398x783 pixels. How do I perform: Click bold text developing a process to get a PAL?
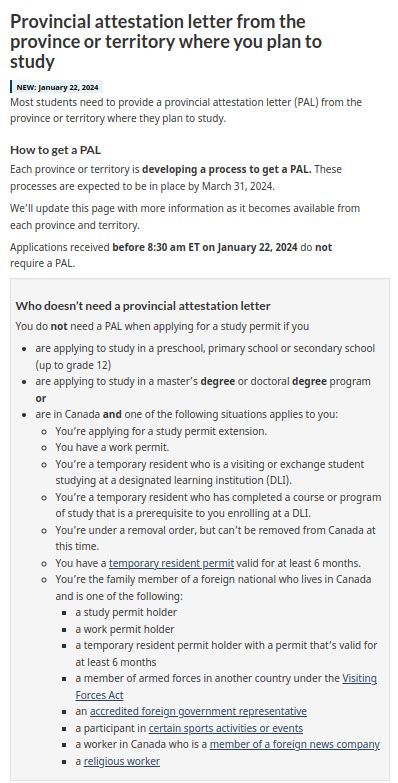(x=227, y=169)
